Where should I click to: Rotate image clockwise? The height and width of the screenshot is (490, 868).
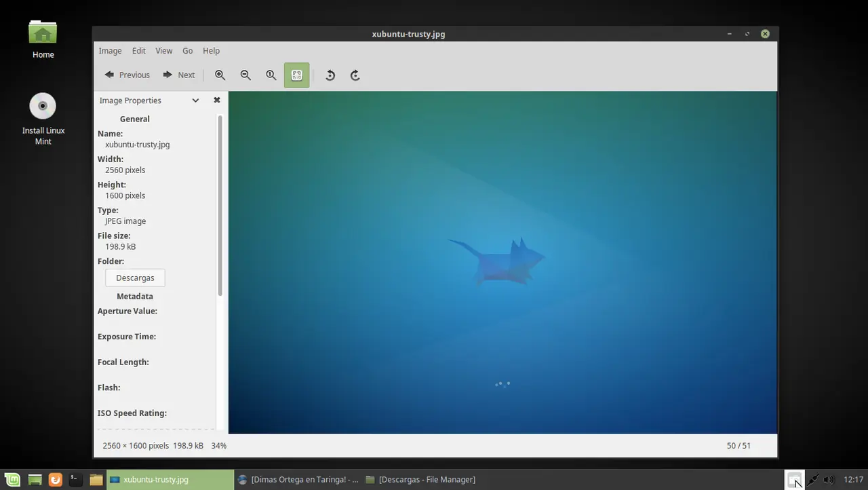355,75
